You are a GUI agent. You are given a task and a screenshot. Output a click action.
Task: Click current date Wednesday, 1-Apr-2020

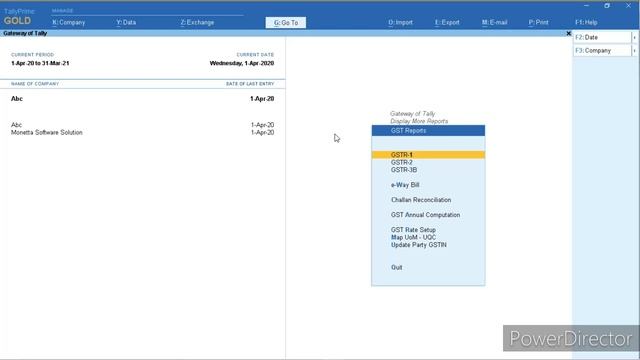pyautogui.click(x=242, y=63)
